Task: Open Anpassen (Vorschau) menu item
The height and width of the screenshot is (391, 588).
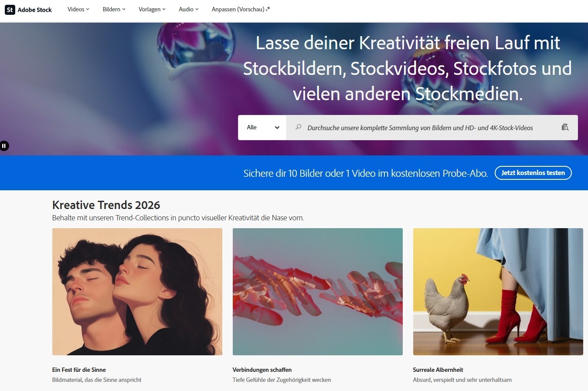Action: click(238, 9)
